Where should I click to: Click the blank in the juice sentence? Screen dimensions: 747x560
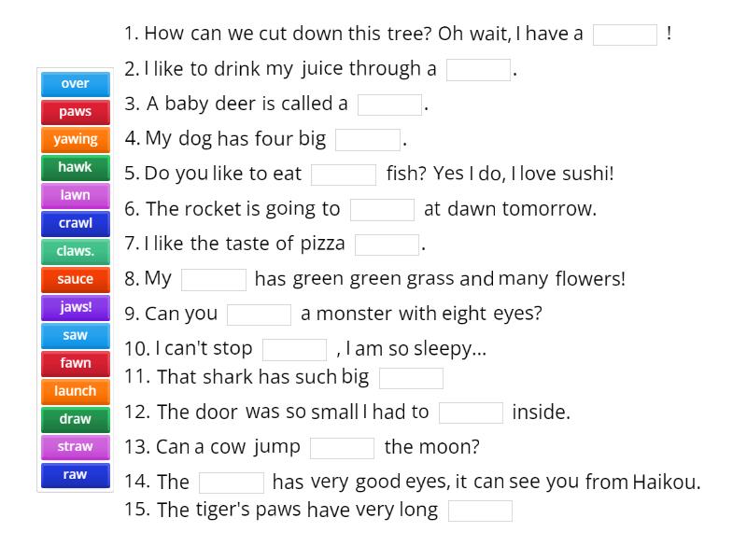click(x=477, y=69)
